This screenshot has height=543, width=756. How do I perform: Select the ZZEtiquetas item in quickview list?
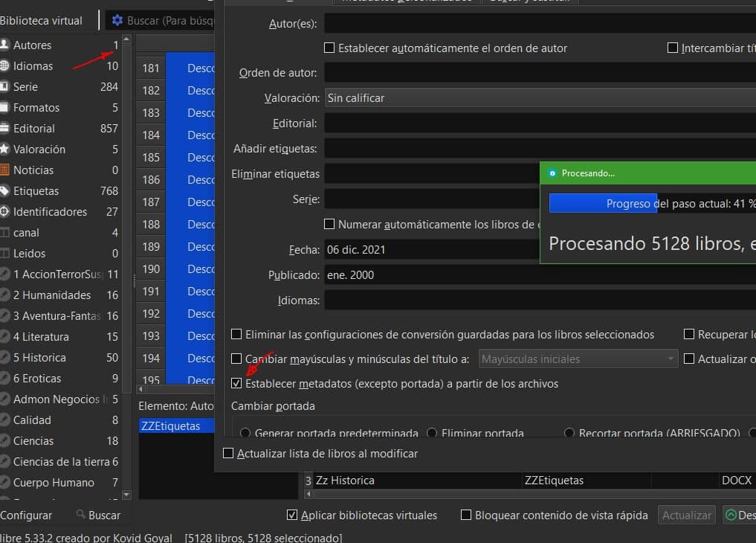176,425
